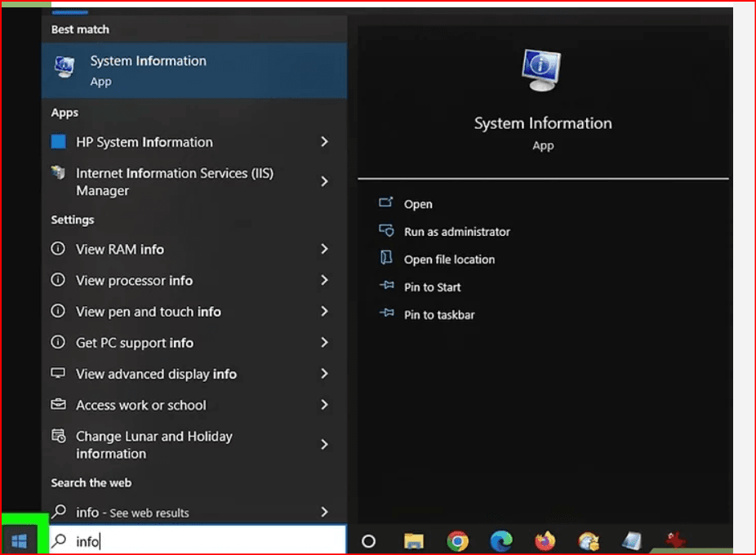
Task: Click the large System Information icon in preview
Action: [542, 71]
